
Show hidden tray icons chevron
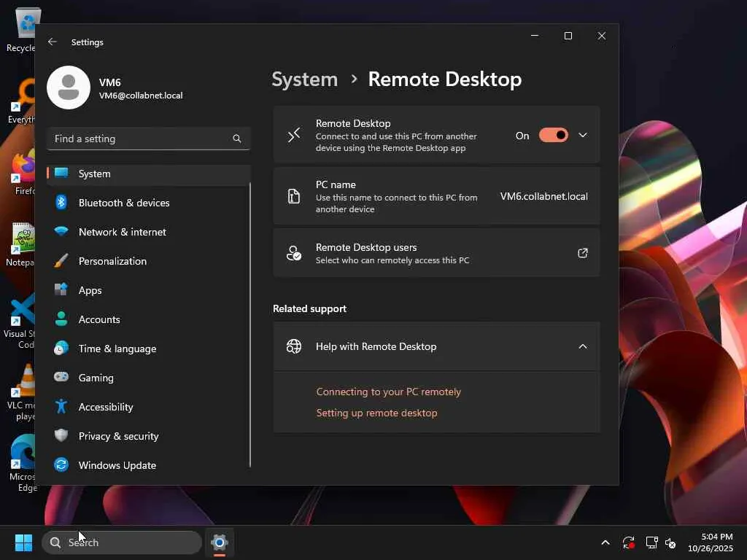coord(605,542)
